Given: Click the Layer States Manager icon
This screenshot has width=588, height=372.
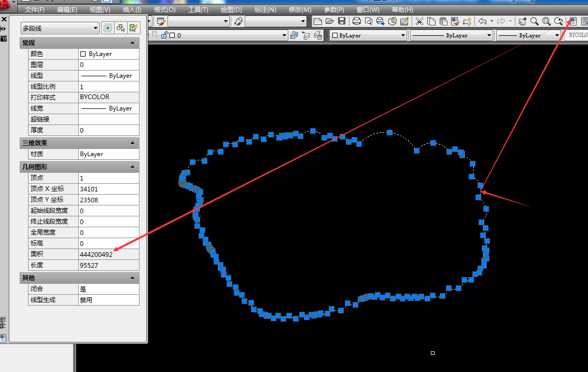Looking at the screenshot, I should pos(318,35).
